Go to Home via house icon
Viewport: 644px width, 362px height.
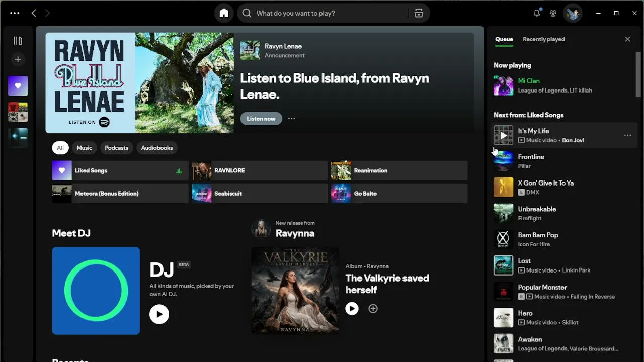pyautogui.click(x=224, y=13)
